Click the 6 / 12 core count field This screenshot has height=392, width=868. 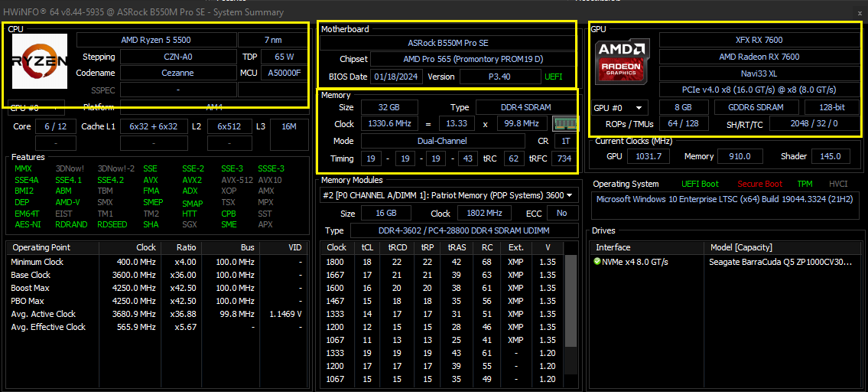(x=55, y=126)
